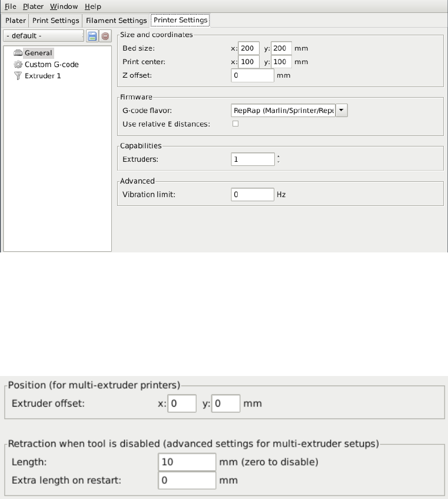Click the Bed size x field

pyautogui.click(x=248, y=48)
